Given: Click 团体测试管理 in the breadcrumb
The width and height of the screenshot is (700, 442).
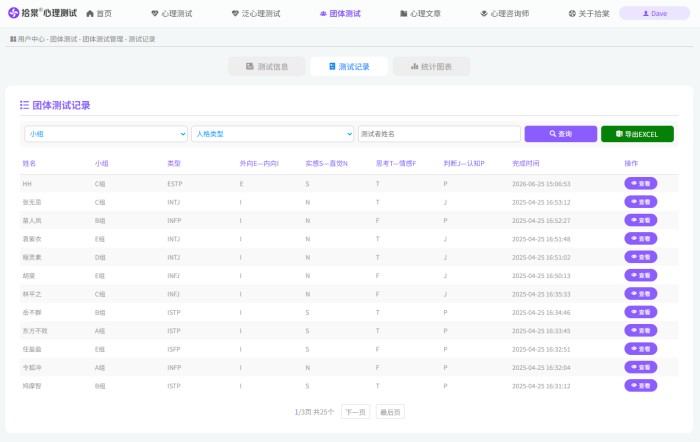Looking at the screenshot, I should click(x=103, y=39).
